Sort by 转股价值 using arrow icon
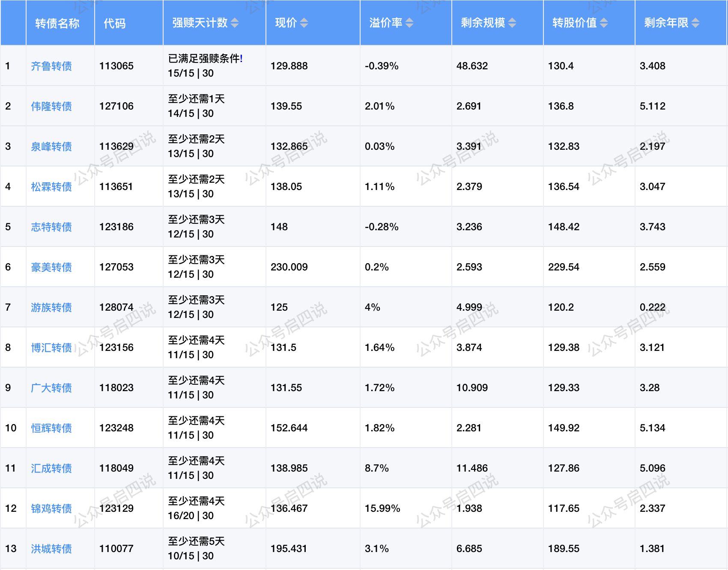The image size is (728, 570). click(603, 23)
